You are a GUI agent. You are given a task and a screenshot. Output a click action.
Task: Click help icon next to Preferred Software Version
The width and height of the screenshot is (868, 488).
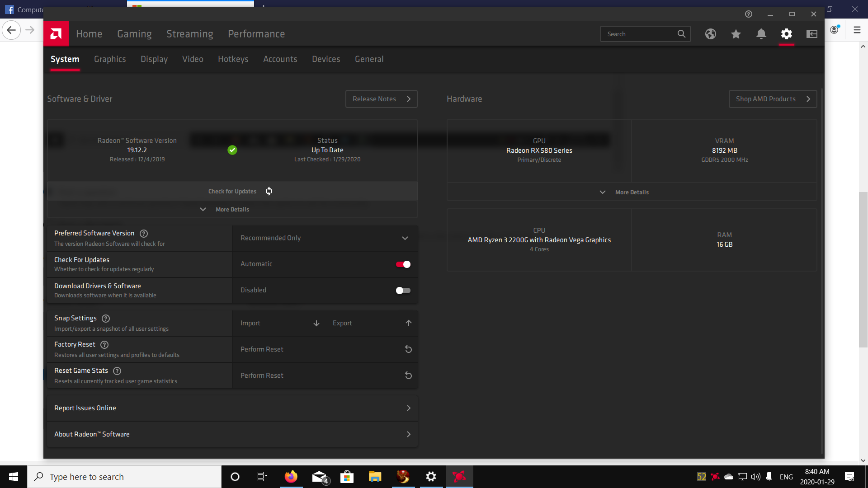click(x=144, y=234)
